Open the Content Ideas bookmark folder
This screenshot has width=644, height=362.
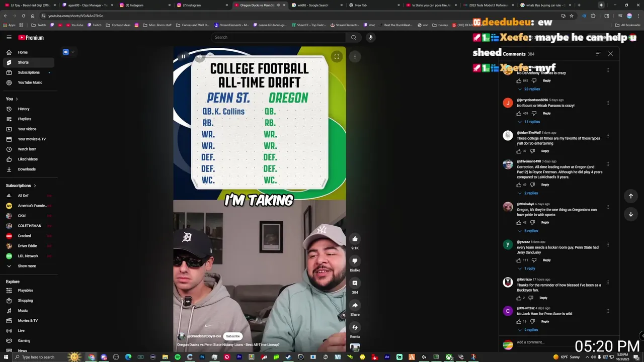pyautogui.click(x=118, y=25)
